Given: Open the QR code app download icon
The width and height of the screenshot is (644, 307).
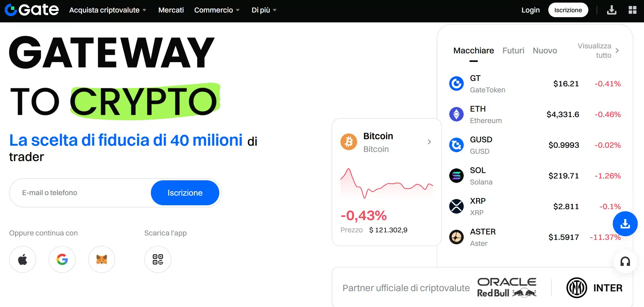Looking at the screenshot, I should click(158, 259).
